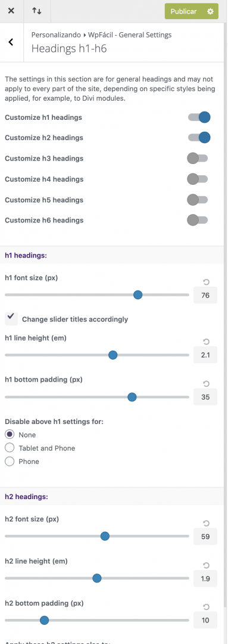Image resolution: width=228 pixels, height=644 pixels.
Task: Select the Phone radio option
Action: tap(10, 462)
